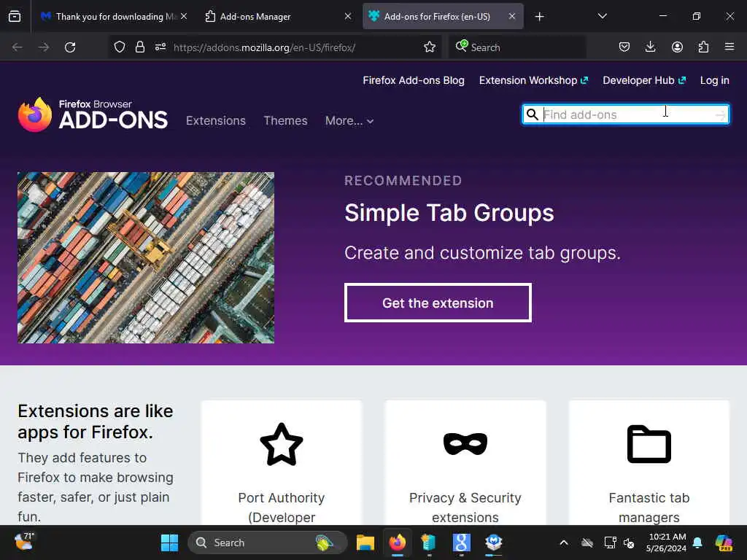Open the Windows Start menu
This screenshot has height=560, width=747.
click(169, 542)
